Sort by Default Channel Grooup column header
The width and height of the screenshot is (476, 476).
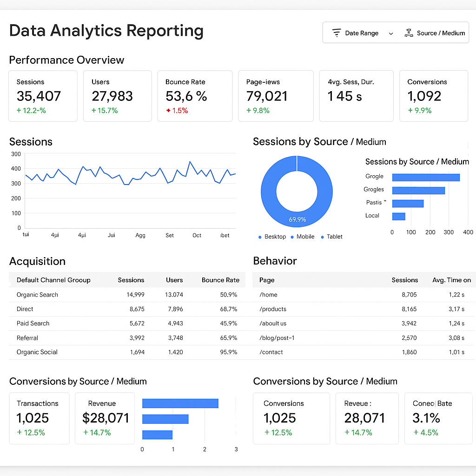click(x=53, y=280)
